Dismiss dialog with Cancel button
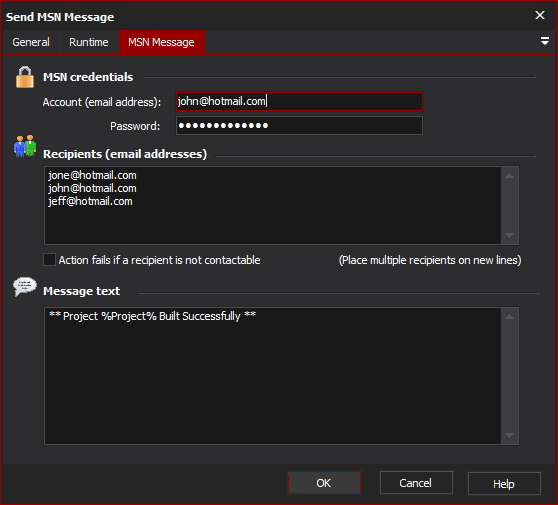The image size is (558, 505). pos(416,483)
